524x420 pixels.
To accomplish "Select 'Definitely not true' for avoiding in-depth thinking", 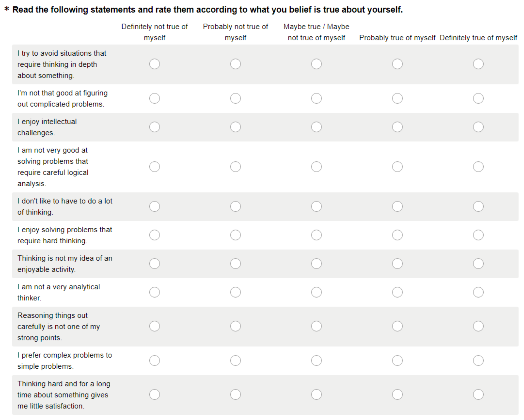I will (155, 64).
